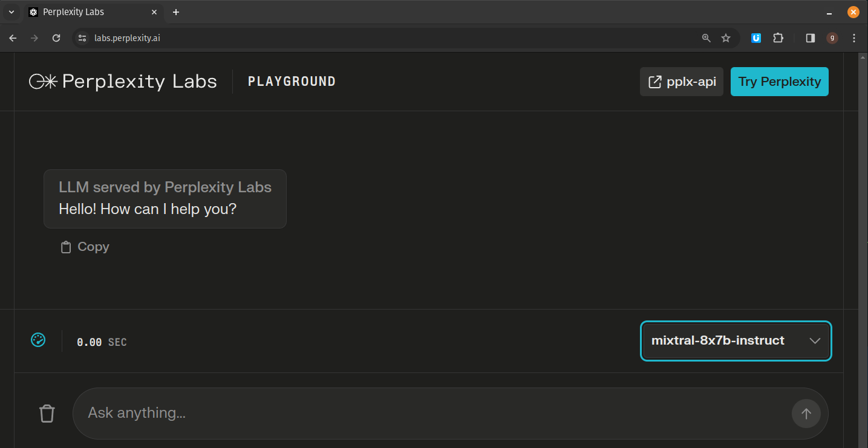Copy the assistant's greeting message
The height and width of the screenshot is (448, 868).
(85, 247)
